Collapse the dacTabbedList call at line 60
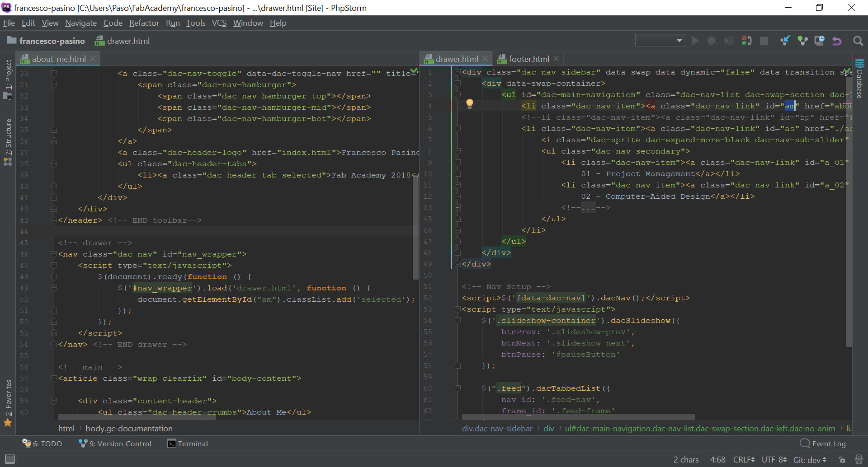Image resolution: width=868 pixels, height=467 pixels. pos(458,388)
